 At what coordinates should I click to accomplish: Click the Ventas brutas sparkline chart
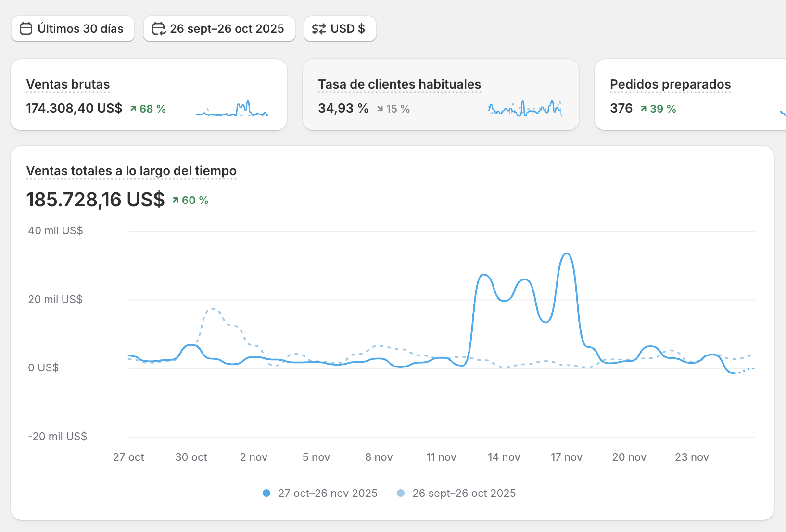[232, 109]
